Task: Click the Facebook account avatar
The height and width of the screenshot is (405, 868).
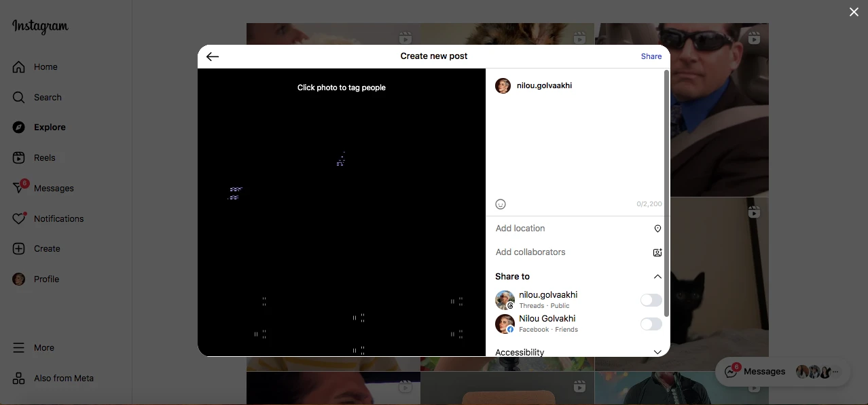Action: (x=505, y=324)
